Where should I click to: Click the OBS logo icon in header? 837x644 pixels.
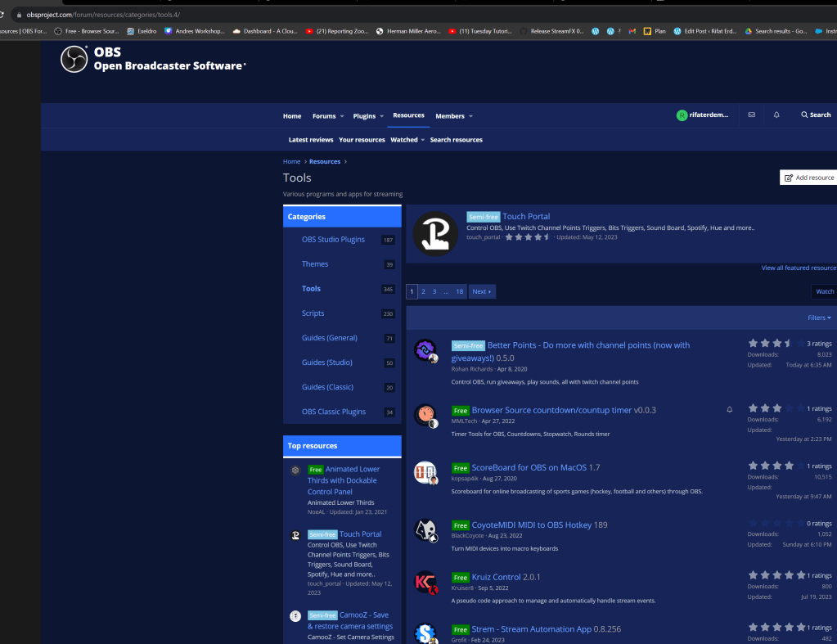[x=74, y=59]
